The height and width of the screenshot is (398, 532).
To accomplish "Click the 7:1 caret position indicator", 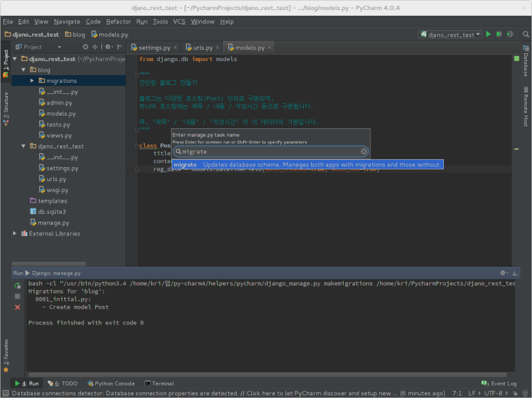I will pos(456,393).
